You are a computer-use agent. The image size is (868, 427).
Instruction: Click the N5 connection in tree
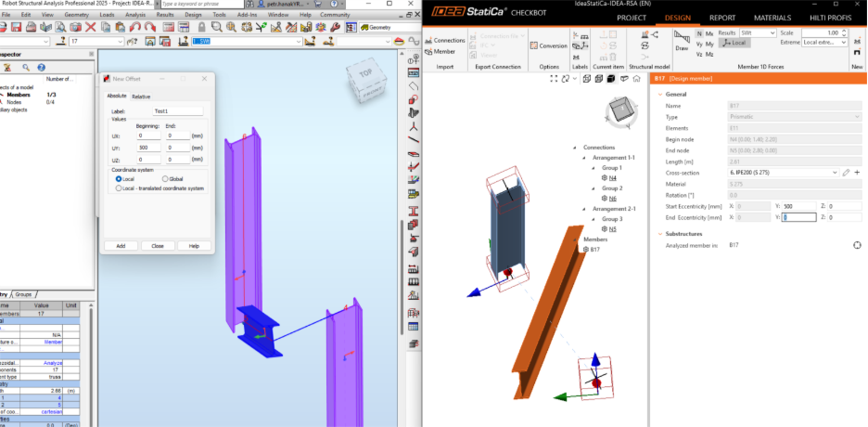coord(613,228)
